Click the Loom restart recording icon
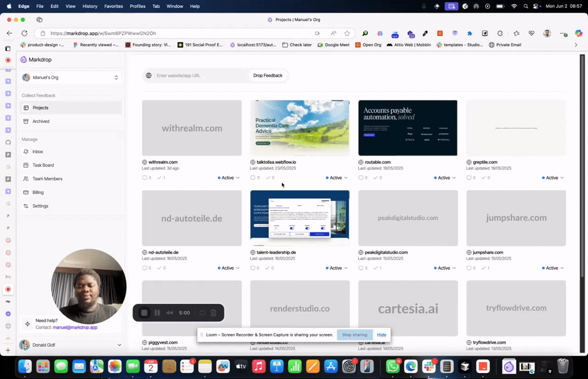Viewport: 588px width, 379px height. (x=202, y=312)
